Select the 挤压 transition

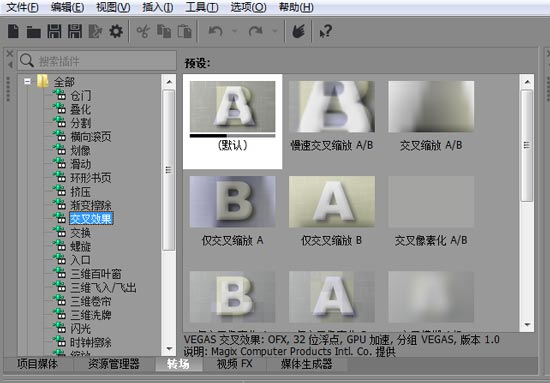[81, 192]
